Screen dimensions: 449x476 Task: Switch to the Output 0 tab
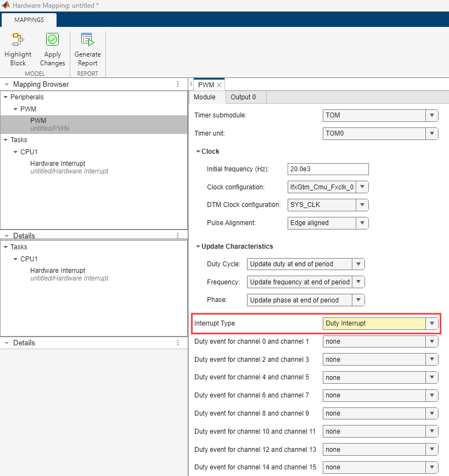pyautogui.click(x=245, y=97)
